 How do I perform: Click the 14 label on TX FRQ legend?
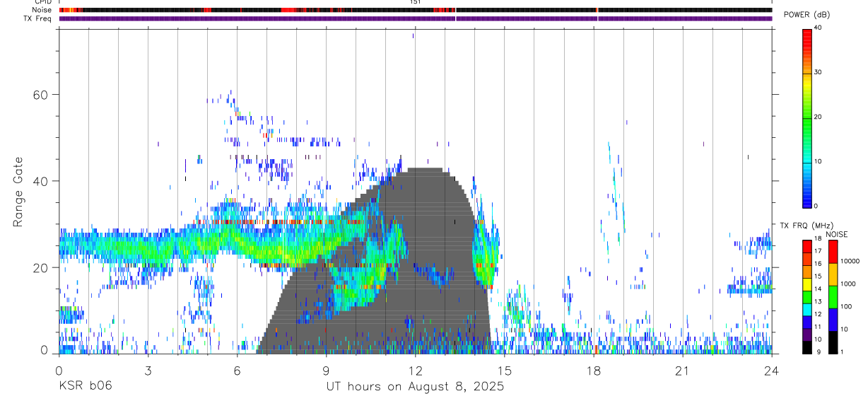[817, 289]
